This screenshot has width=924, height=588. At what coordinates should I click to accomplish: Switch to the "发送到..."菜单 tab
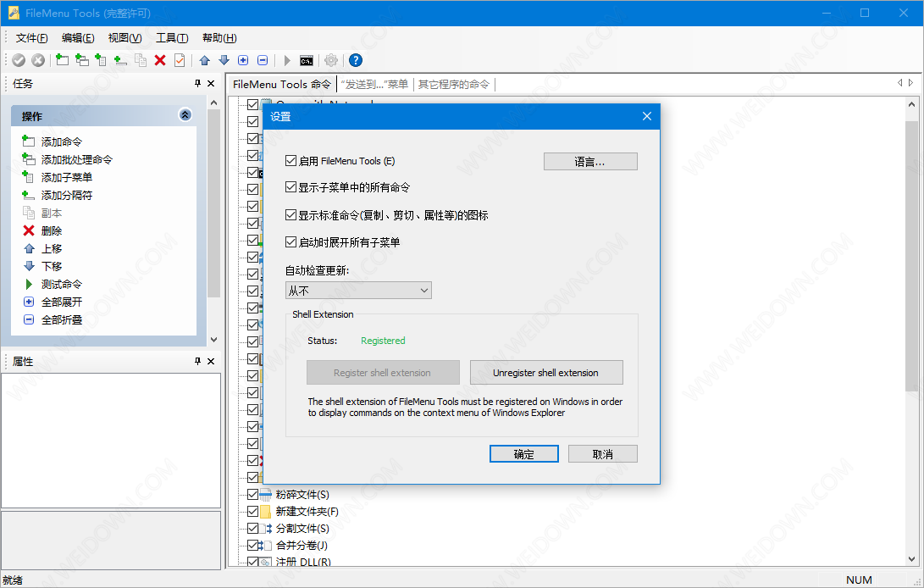pos(374,85)
